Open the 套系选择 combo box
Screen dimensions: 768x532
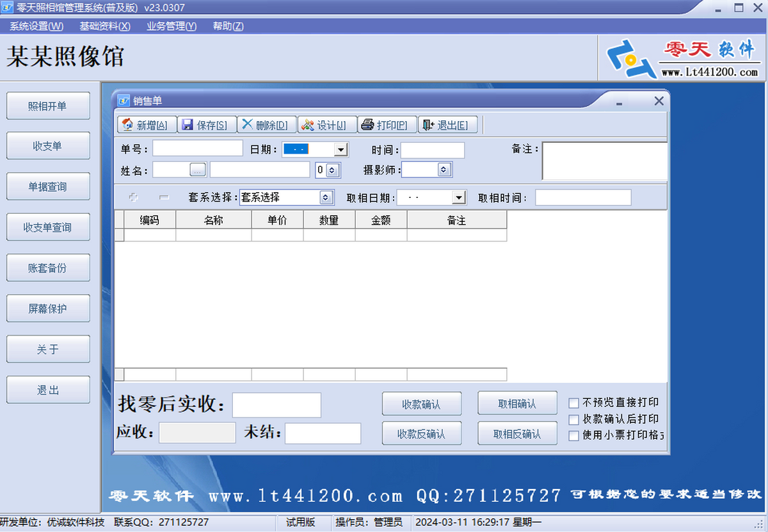(325, 197)
